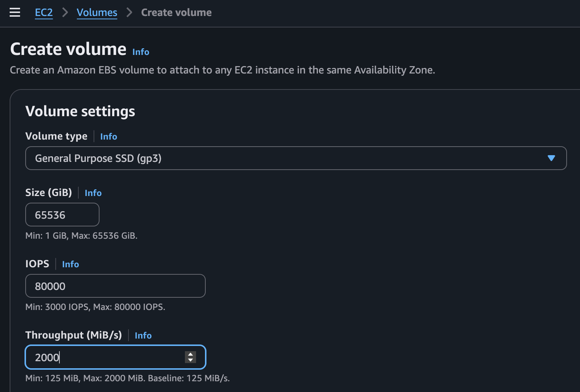Open Info link for Volume type

point(108,137)
